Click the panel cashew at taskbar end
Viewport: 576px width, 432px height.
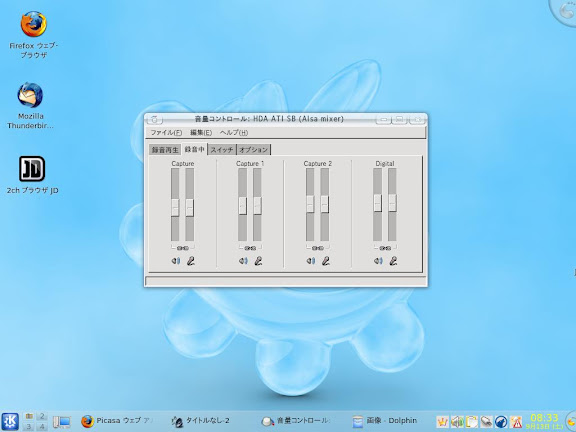point(571,421)
